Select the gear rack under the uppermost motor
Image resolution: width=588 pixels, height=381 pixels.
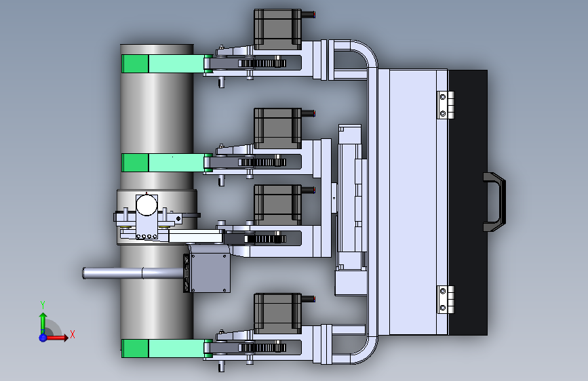click(262, 63)
